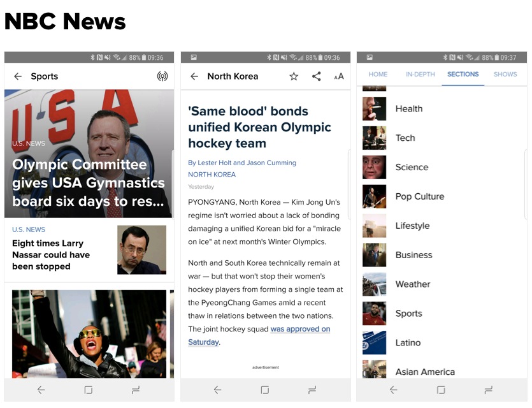Tap Android back key under Sports screen
The image size is (532, 408).
point(41,390)
